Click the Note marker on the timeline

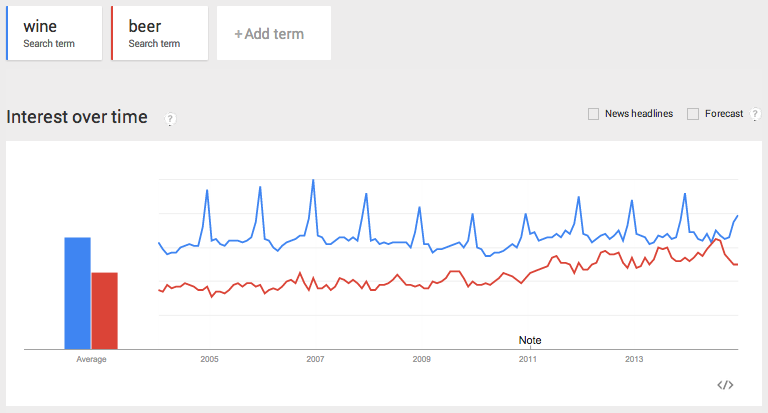pyautogui.click(x=530, y=340)
